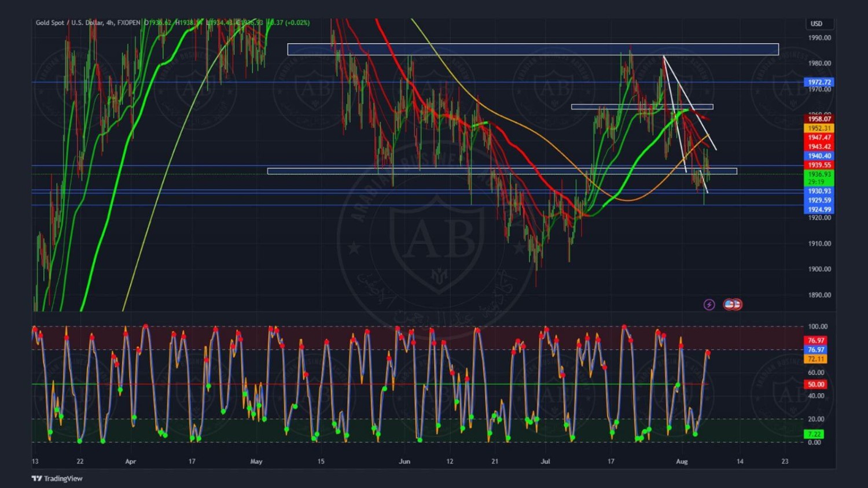
Task: Click the 14 date label after Aug
Action: coord(740,461)
